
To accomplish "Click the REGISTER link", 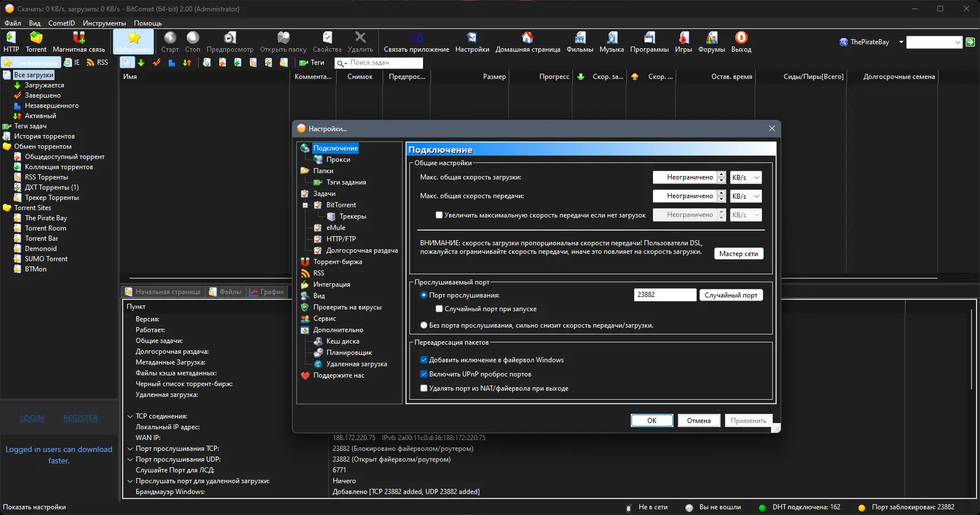I will point(81,418).
